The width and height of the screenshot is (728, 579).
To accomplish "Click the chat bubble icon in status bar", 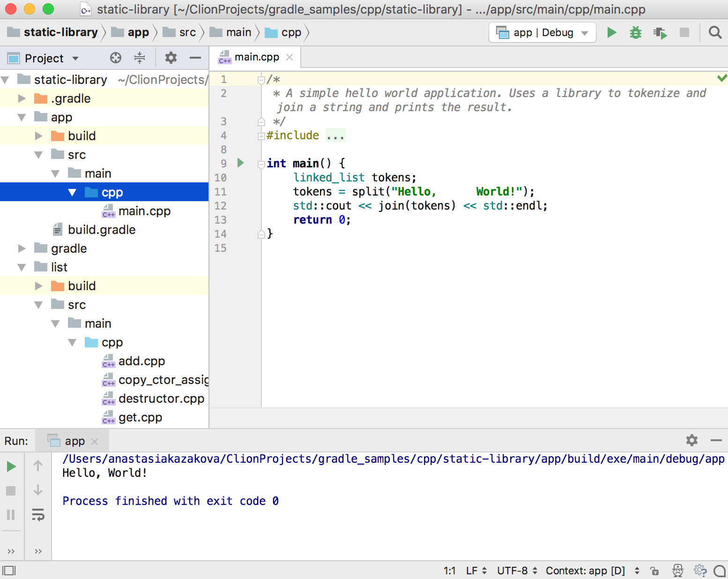I will click(x=720, y=571).
